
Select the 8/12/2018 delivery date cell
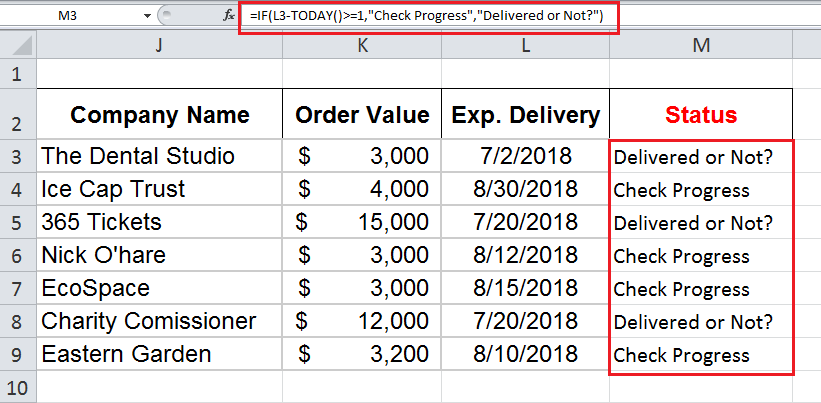(x=525, y=255)
